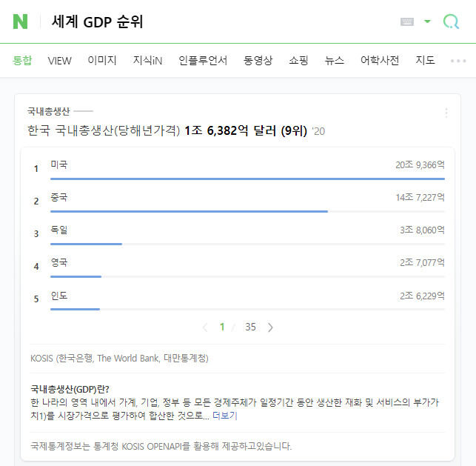The image size is (476, 466).
Task: Go to previous page of GDP rankings
Action: click(205, 327)
